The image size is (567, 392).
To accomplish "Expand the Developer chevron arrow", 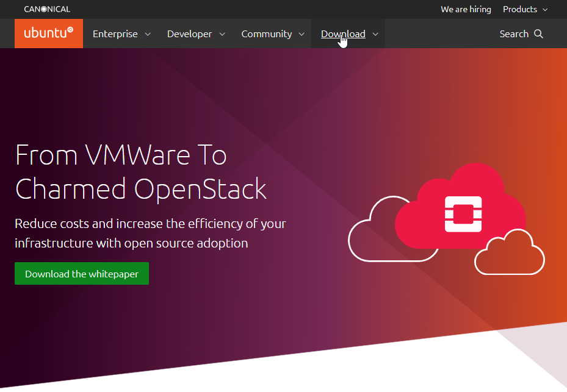I will point(222,34).
